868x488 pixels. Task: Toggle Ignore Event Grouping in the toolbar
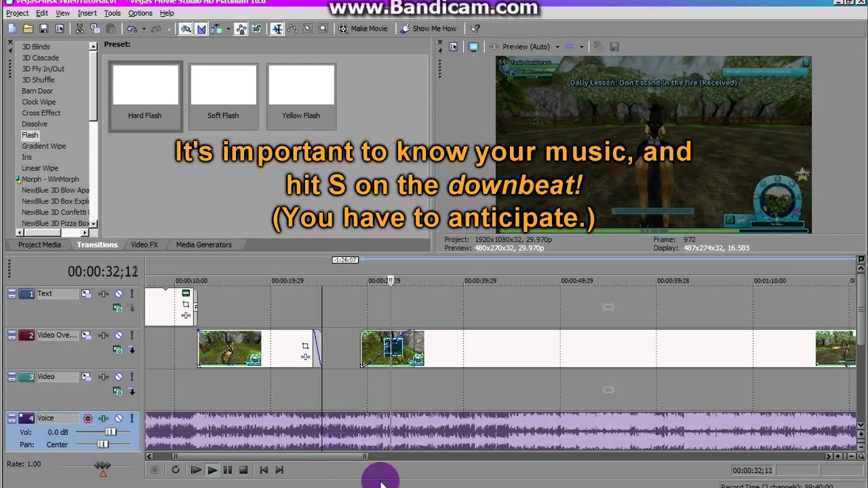[x=256, y=28]
